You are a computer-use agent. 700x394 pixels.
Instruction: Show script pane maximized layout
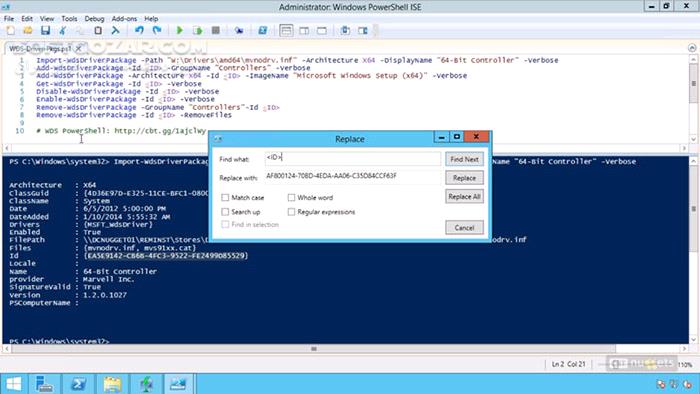pos(321,30)
